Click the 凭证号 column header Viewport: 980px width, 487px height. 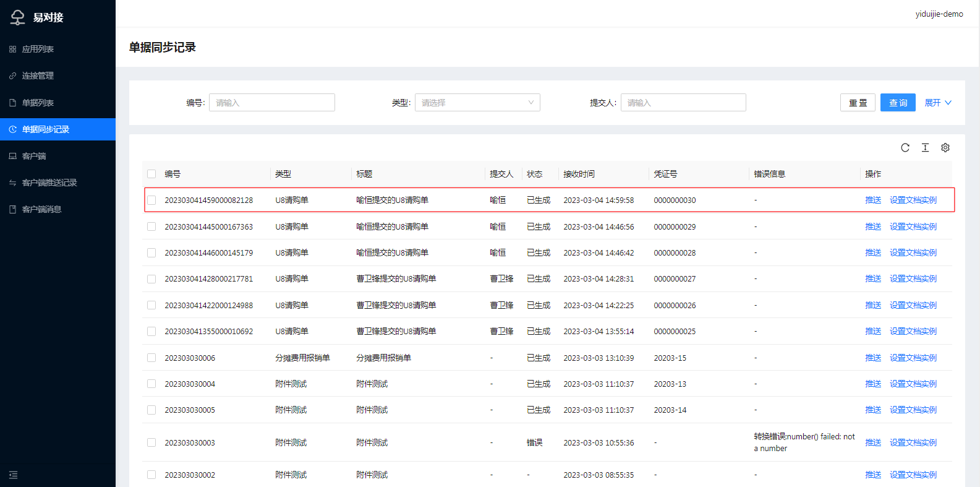[665, 174]
